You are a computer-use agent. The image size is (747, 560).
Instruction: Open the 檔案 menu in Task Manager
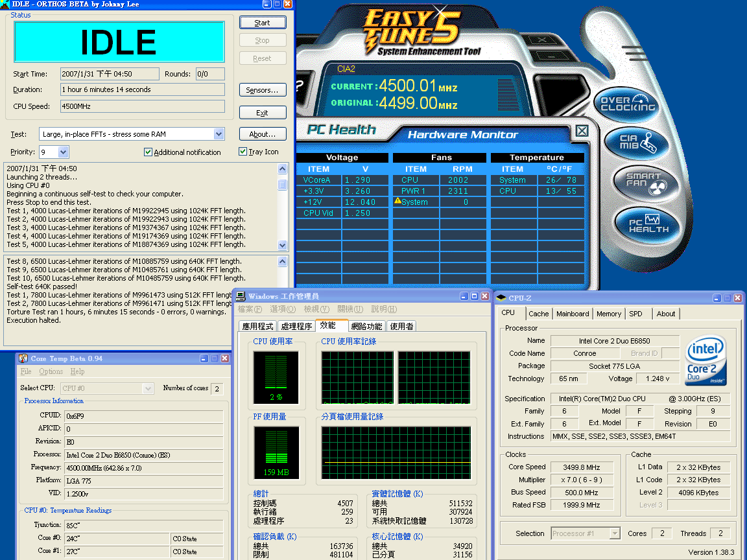pyautogui.click(x=250, y=309)
